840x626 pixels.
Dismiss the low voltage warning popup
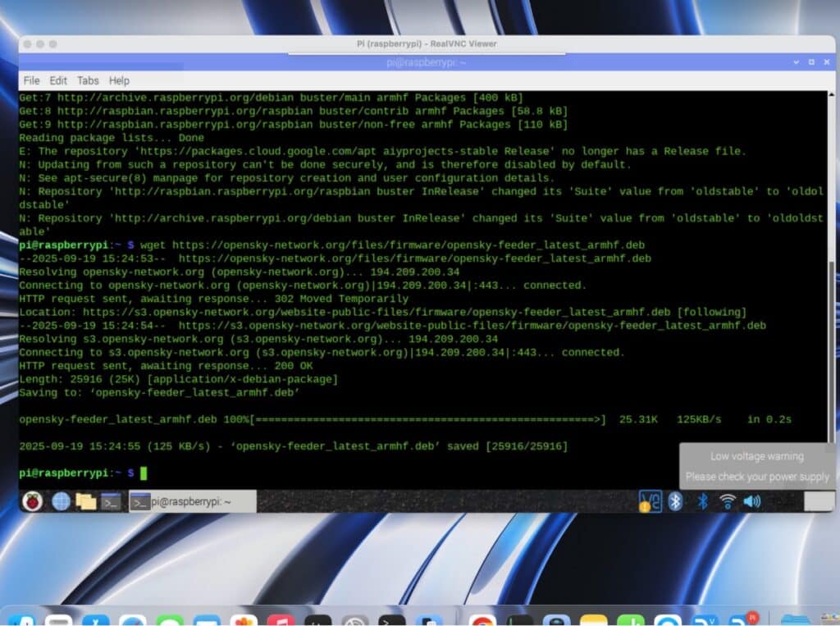(755, 466)
